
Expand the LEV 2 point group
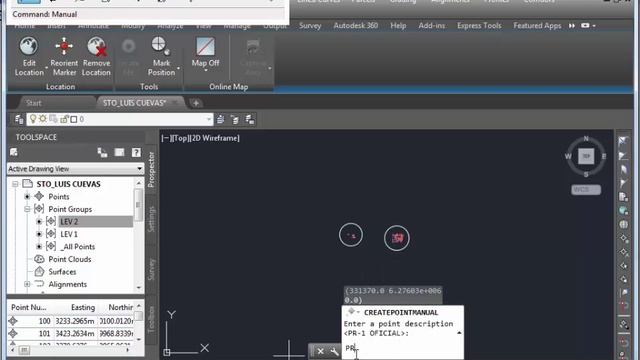tap(39, 222)
